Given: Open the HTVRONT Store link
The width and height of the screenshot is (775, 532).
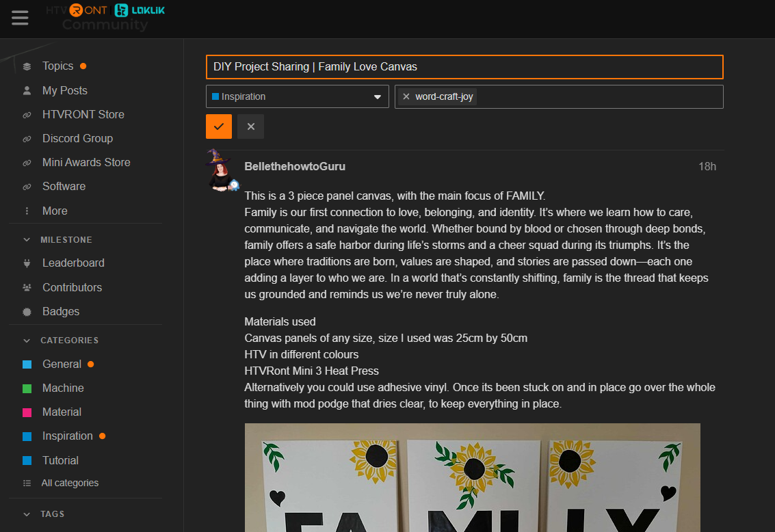Looking at the screenshot, I should (x=83, y=114).
